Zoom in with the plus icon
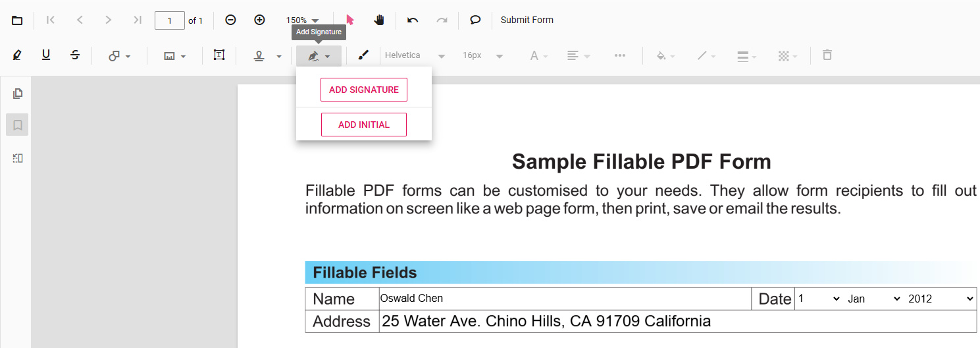The height and width of the screenshot is (348, 980). (x=259, y=20)
